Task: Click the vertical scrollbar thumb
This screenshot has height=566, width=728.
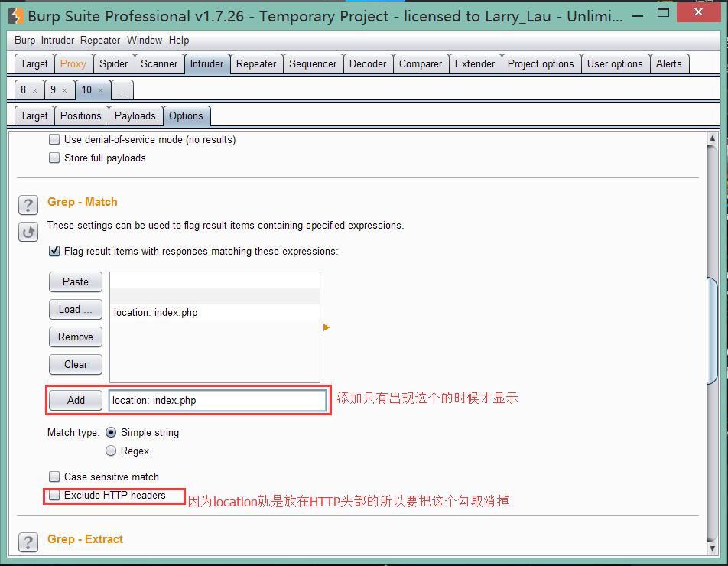Action: (712, 330)
